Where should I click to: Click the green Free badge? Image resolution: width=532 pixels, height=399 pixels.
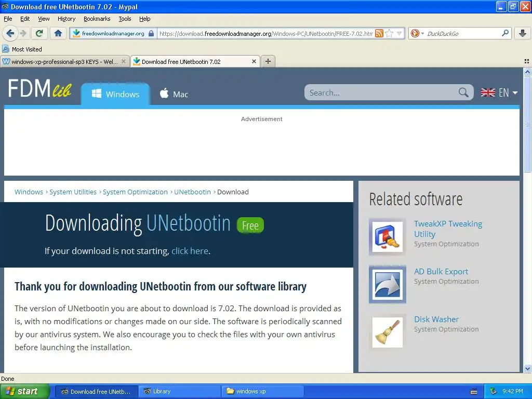point(250,225)
